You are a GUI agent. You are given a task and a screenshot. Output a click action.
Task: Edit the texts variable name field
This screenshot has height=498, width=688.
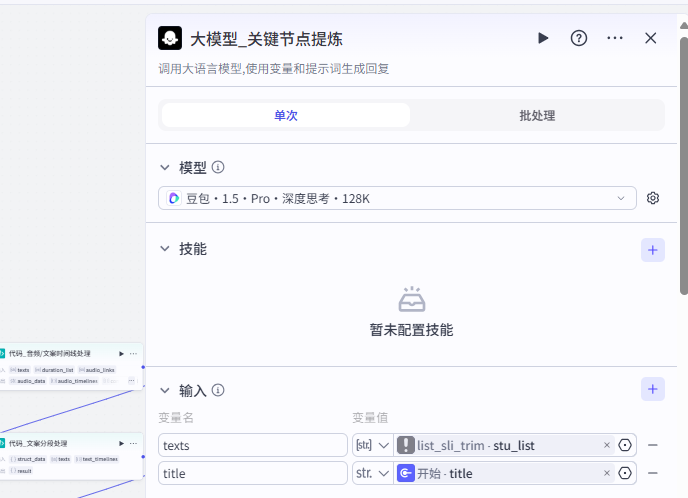(253, 445)
